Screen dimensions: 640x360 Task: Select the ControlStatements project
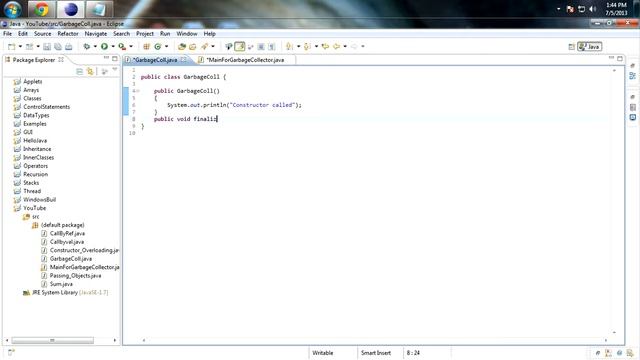[x=46, y=107]
